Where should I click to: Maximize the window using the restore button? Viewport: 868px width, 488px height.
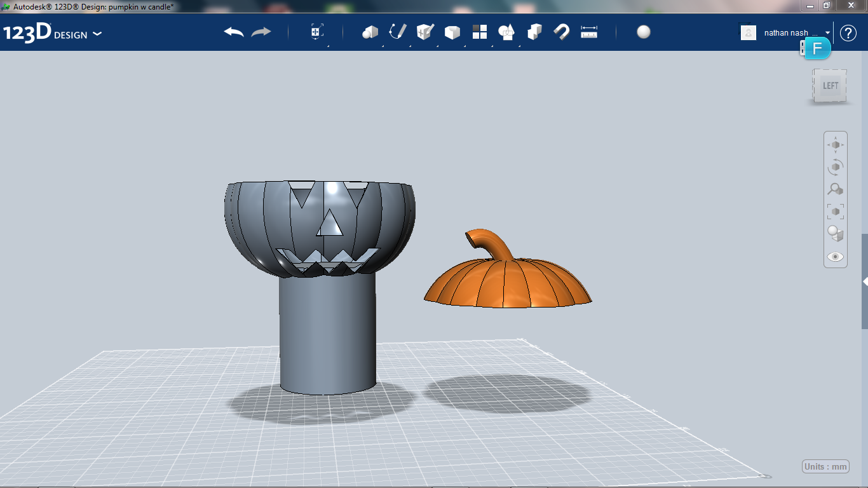(827, 5)
